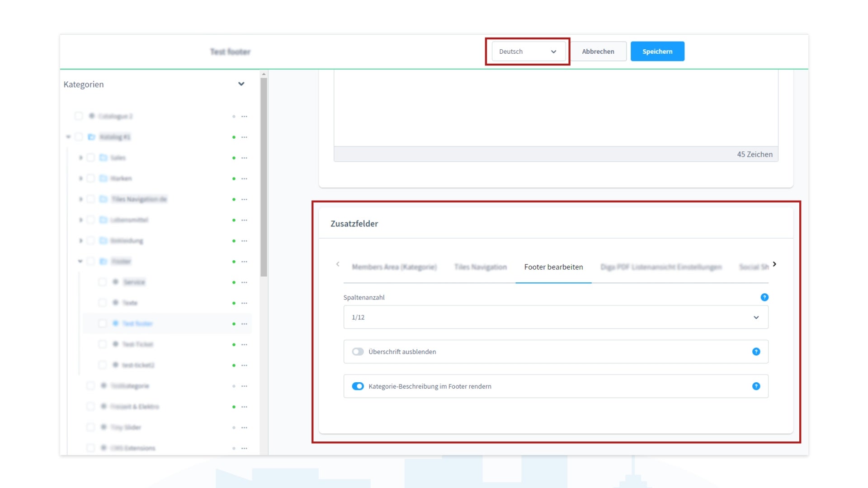The image size is (868, 488).
Task: Check the Service category checkbox
Action: pos(103,282)
